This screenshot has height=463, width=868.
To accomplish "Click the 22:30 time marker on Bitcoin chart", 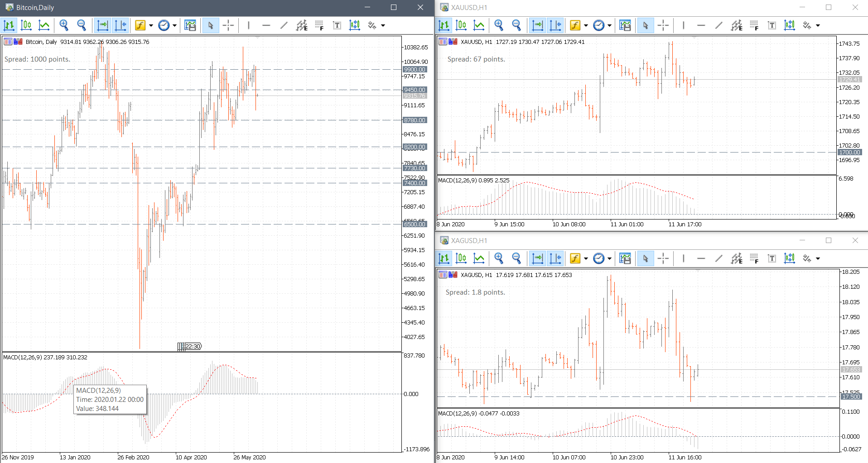I will click(193, 346).
